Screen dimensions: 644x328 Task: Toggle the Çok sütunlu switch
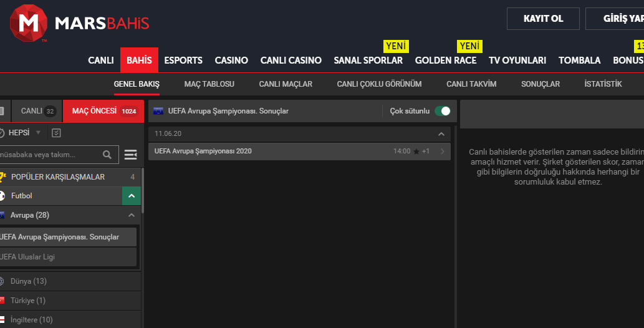(443, 111)
